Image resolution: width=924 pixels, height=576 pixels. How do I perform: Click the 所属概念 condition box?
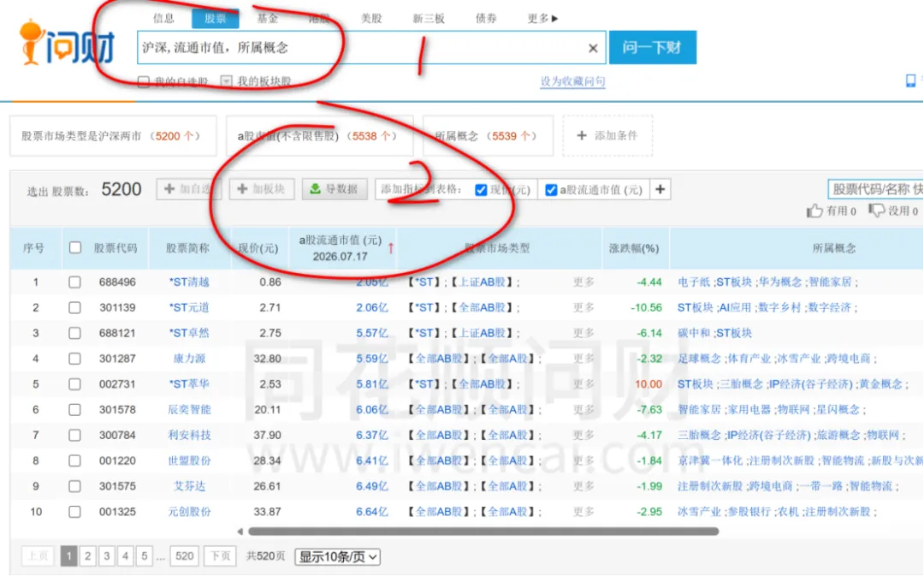pos(488,135)
